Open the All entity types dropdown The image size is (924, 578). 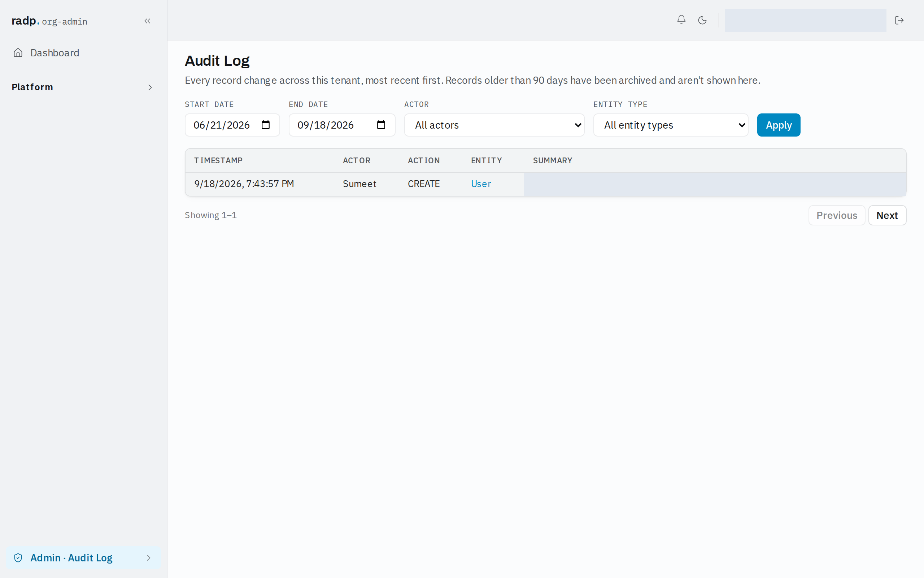[671, 125]
